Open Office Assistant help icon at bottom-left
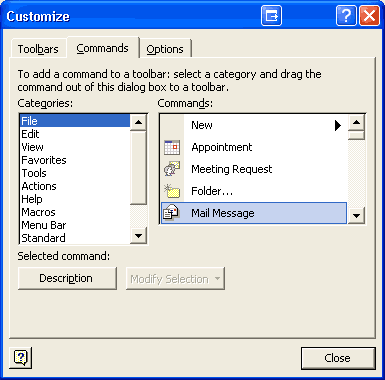 click(21, 358)
